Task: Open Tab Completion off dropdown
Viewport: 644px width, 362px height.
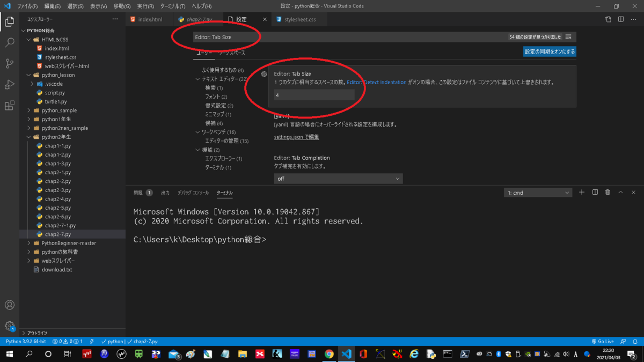Action: 338,179
